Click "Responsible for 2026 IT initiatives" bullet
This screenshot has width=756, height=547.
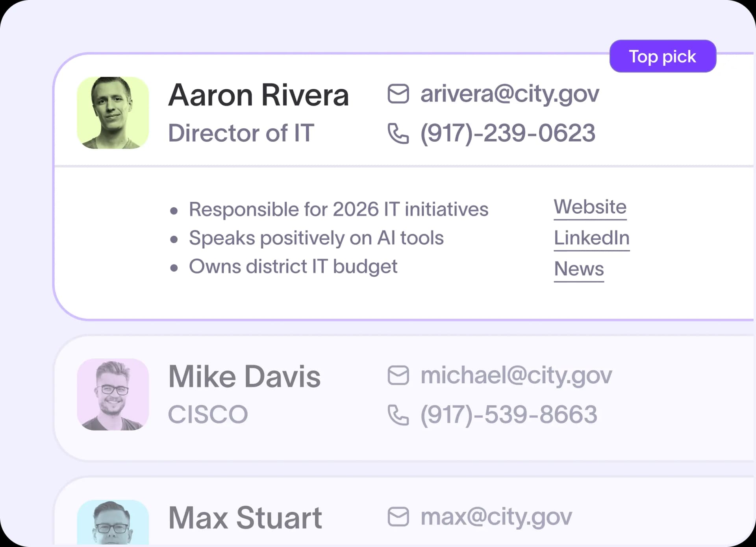pos(339,209)
